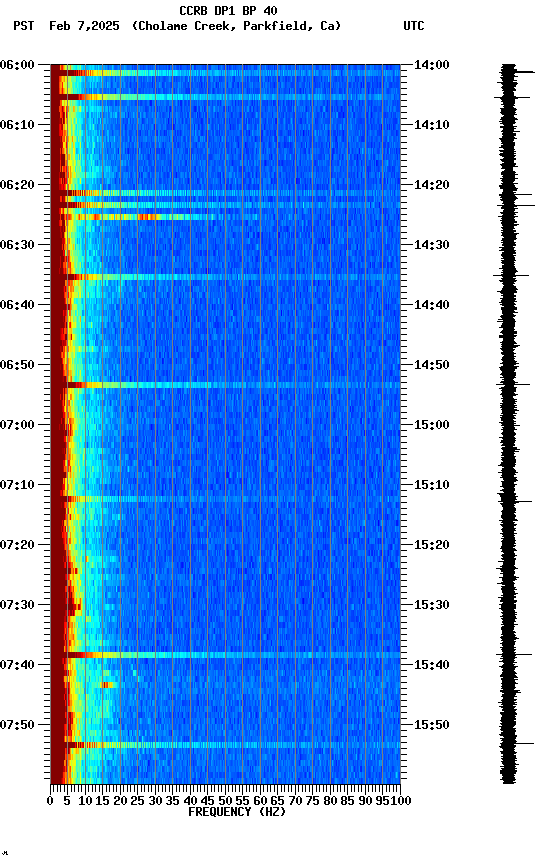The width and height of the screenshot is (552, 864).
Task: Click the 14:20 UTC time label
Action: (x=432, y=185)
